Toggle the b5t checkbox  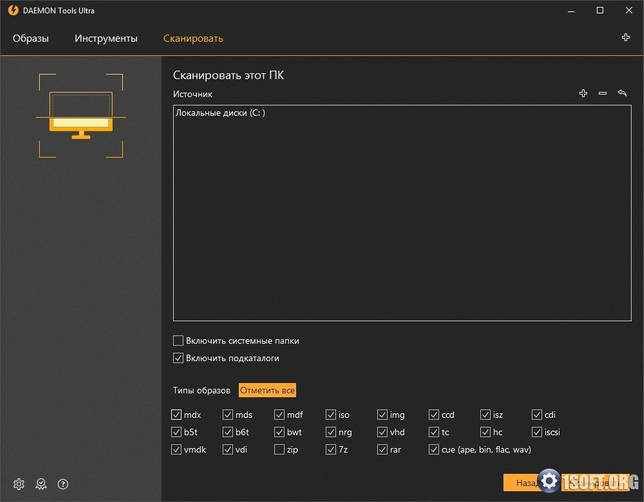(176, 432)
